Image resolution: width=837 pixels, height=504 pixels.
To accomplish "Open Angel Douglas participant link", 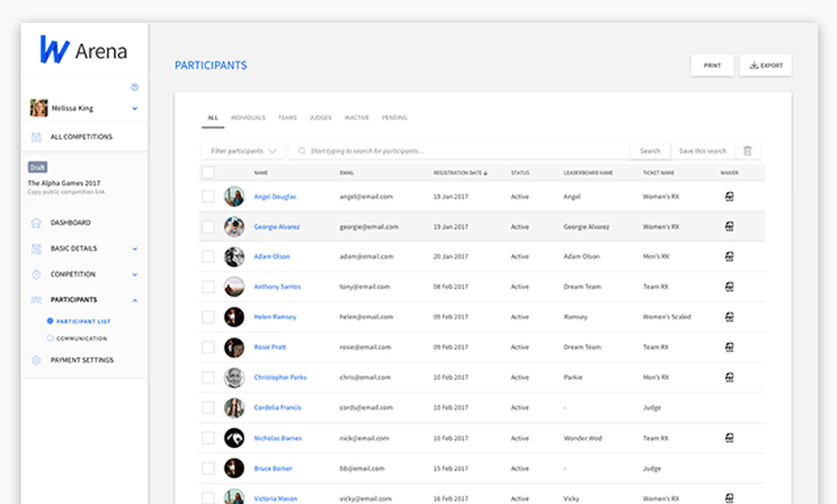I will coord(275,197).
